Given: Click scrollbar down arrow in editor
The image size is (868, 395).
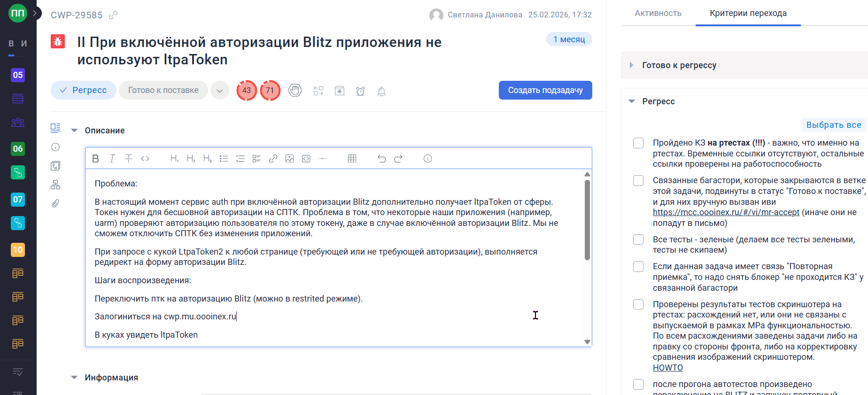Looking at the screenshot, I should [x=587, y=342].
